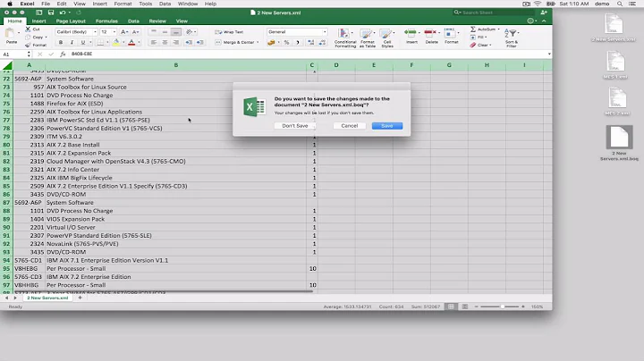Cut the selection with the scissors icon
This screenshot has height=361, width=644.
(28, 29)
